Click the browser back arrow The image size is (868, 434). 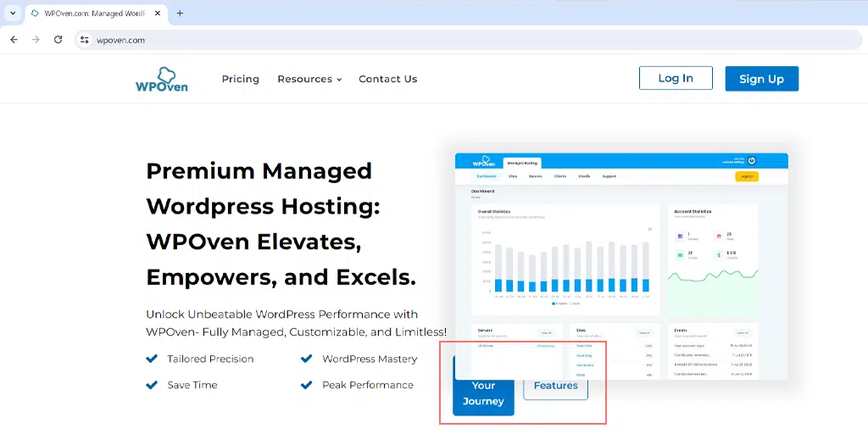pyautogui.click(x=14, y=40)
